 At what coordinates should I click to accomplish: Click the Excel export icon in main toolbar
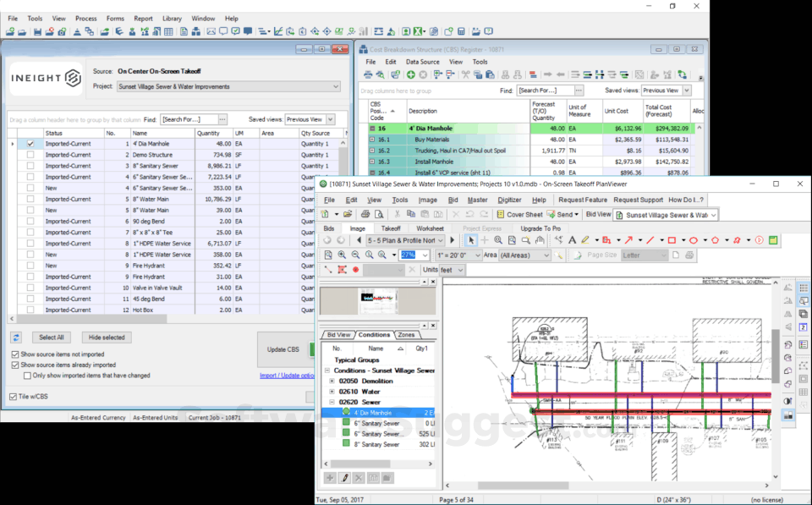(x=419, y=31)
